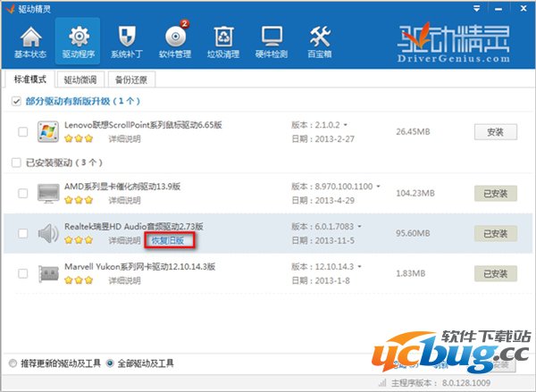The width and height of the screenshot is (536, 392).
Task: Click the Lenovo driver star rating
Action: tap(79, 138)
